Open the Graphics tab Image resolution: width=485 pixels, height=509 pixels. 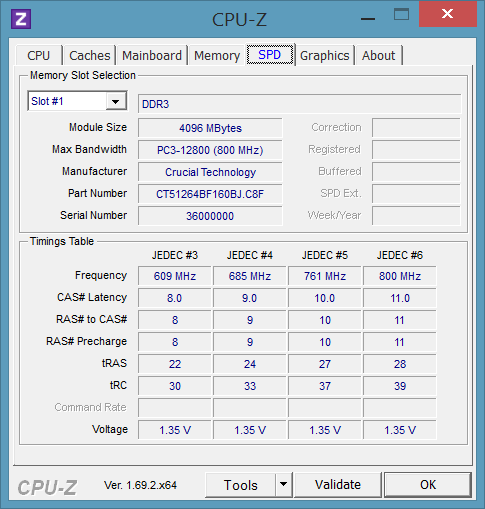[325, 55]
